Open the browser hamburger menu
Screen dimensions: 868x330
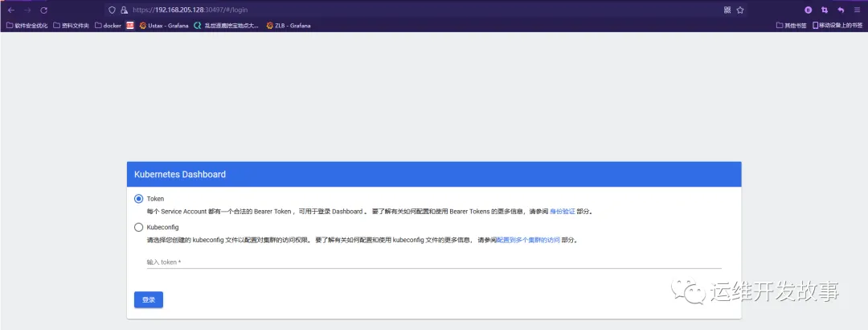pyautogui.click(x=857, y=10)
